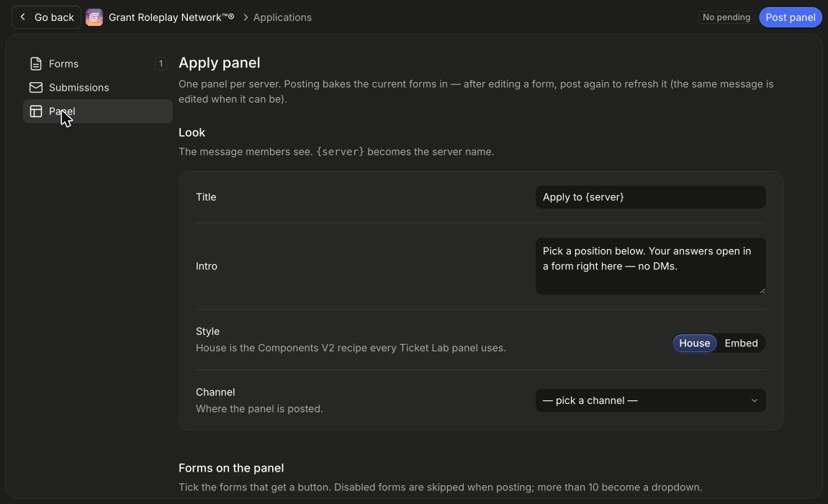Screen dimensions: 828x504
Task: Click 'One panel per server.' description text
Action: (x=476, y=91)
